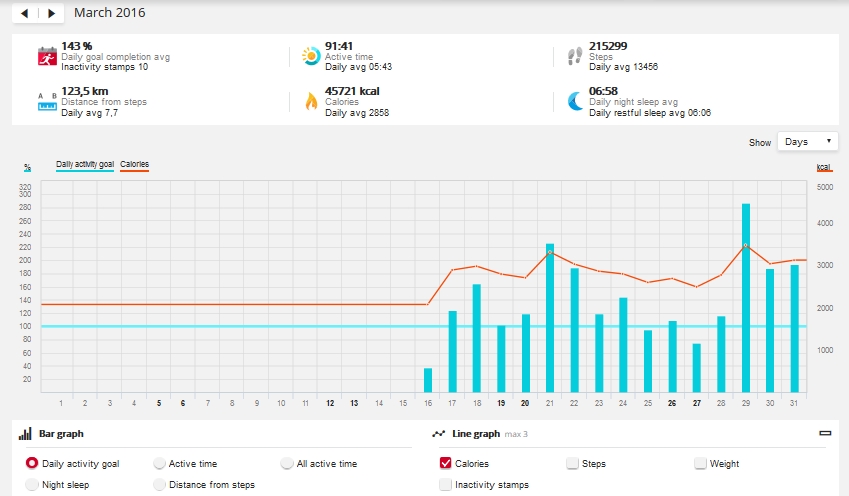Uncheck the Calories line graph checkbox
This screenshot has width=849, height=496.
445,464
